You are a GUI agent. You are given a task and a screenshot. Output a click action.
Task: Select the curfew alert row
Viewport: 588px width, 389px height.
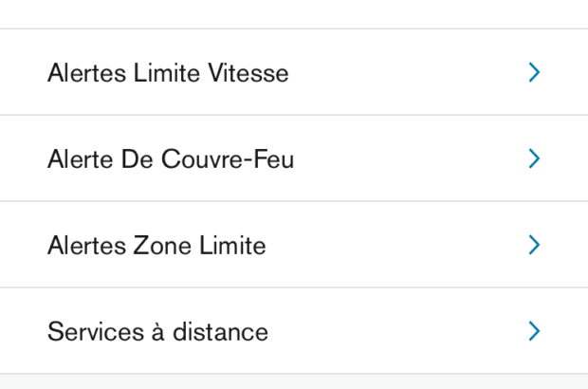(x=294, y=159)
